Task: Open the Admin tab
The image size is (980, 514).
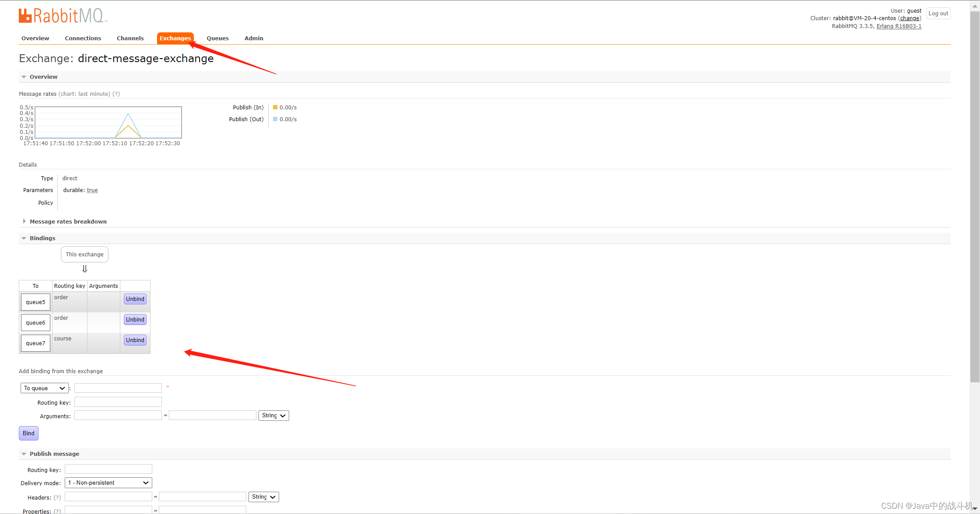Action: pos(254,38)
